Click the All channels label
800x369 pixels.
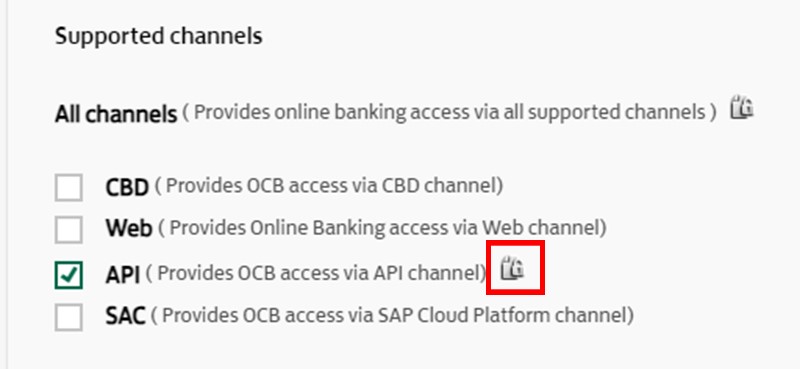click(x=116, y=114)
